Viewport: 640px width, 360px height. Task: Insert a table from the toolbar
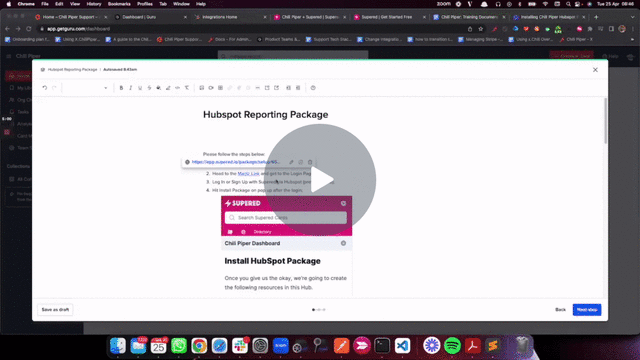pyautogui.click(x=220, y=88)
